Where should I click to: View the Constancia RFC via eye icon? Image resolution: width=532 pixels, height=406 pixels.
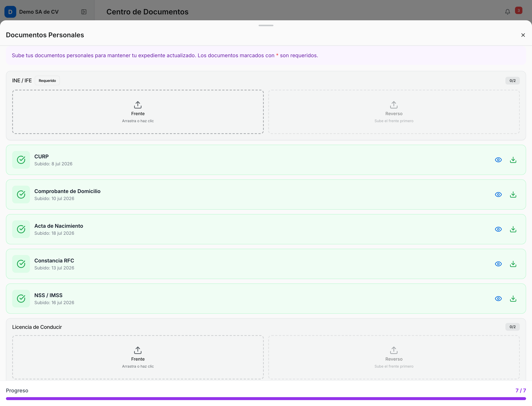(x=498, y=264)
